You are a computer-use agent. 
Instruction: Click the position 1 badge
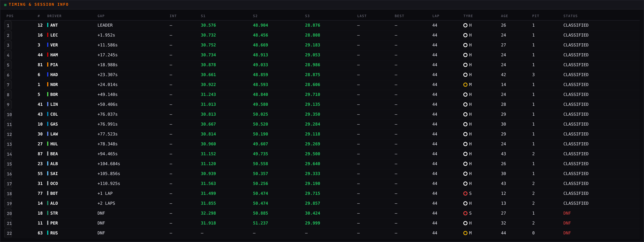pos(8,25)
